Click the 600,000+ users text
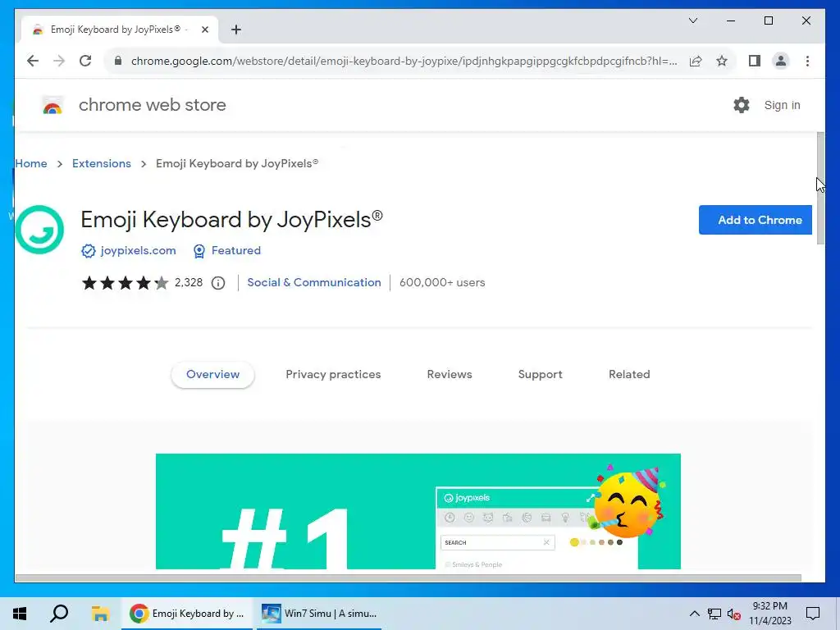Viewport: 840px width, 630px height. (442, 282)
